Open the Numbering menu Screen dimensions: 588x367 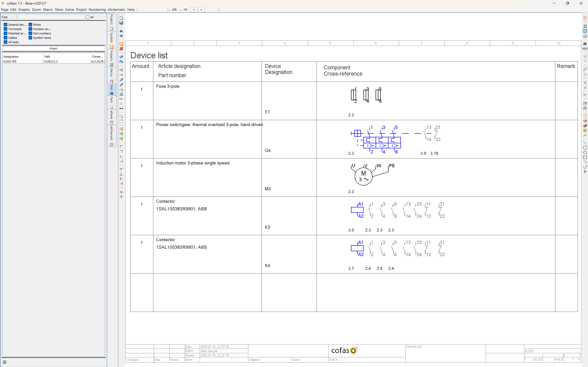tap(97, 9)
